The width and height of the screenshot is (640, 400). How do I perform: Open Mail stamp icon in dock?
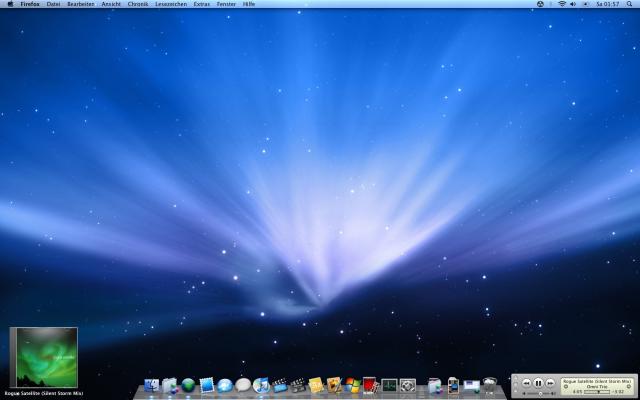point(207,385)
